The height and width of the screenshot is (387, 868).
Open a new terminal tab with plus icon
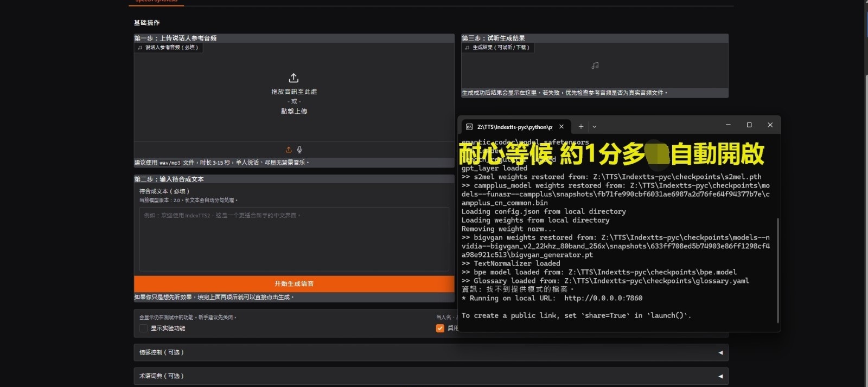pyautogui.click(x=580, y=127)
